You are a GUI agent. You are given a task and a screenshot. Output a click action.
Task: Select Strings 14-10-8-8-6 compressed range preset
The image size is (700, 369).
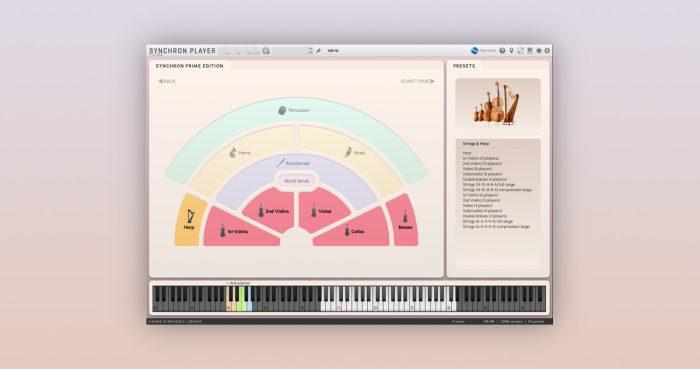coord(497,190)
